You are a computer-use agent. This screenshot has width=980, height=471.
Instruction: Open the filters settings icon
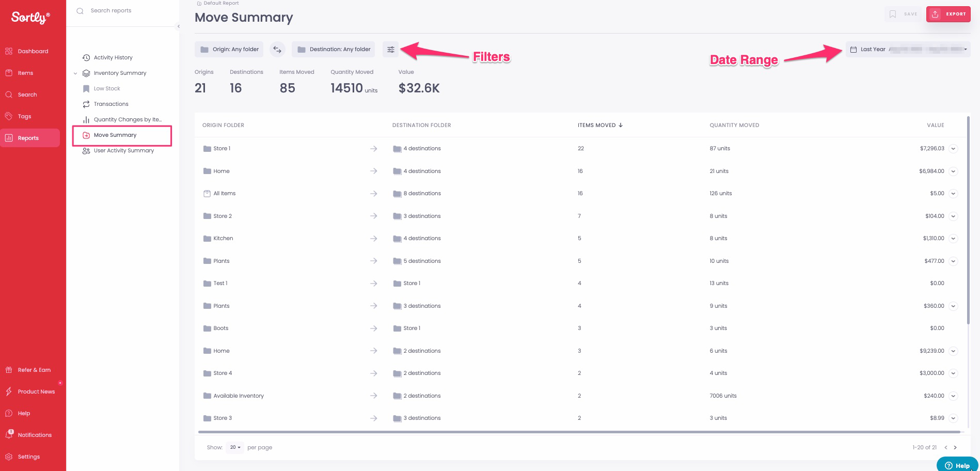[391, 50]
